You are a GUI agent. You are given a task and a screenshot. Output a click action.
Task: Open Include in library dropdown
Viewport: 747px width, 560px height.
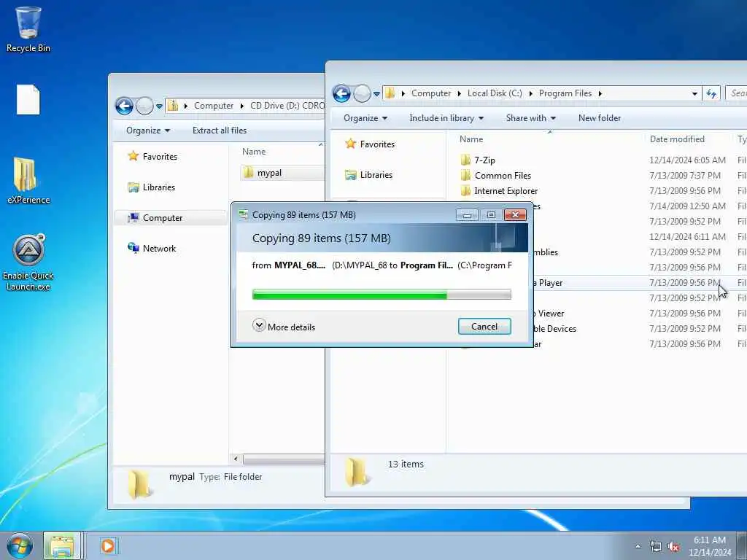(446, 118)
